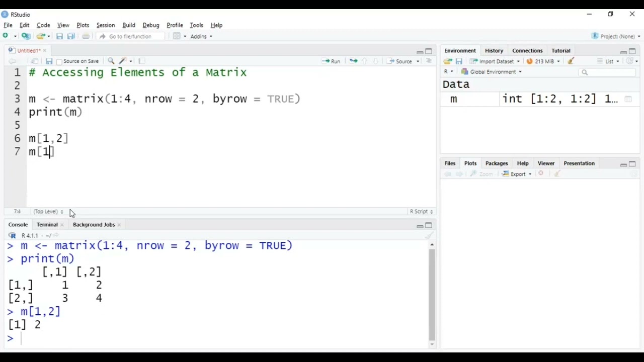Open the Import Dataset dropdown
The height and width of the screenshot is (362, 644).
(495, 61)
